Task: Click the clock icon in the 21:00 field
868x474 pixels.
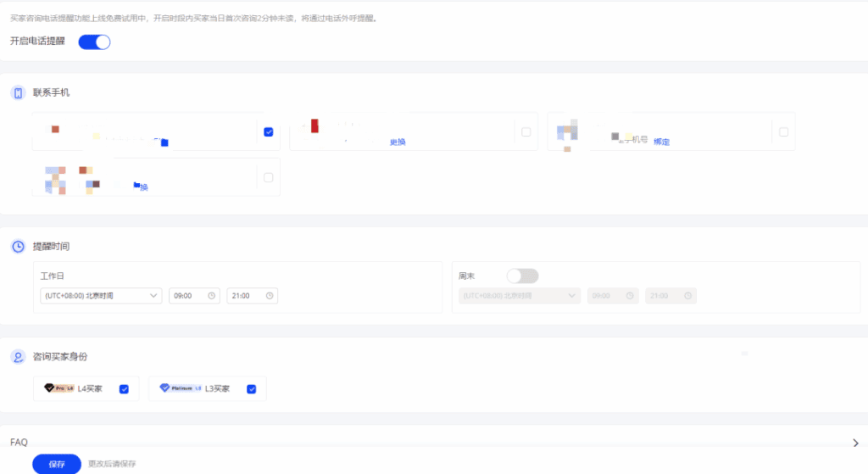Action: click(x=270, y=296)
